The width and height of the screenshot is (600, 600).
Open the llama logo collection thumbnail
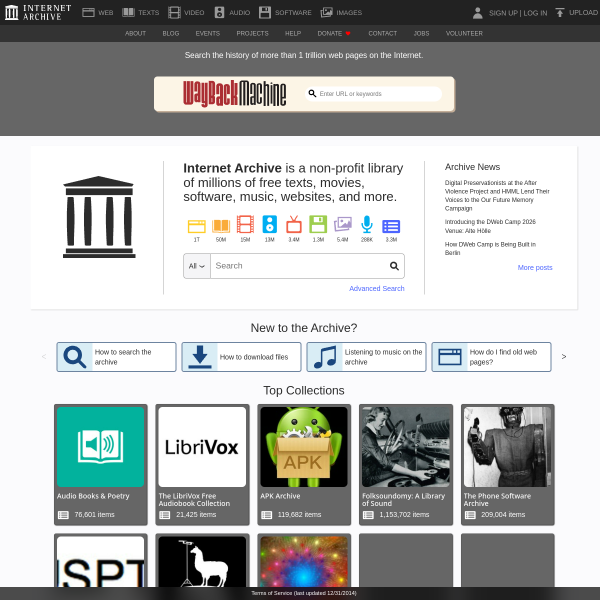[x=202, y=561]
